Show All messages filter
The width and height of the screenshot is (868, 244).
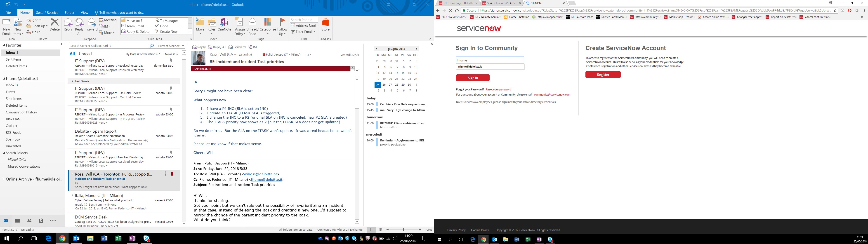click(72, 54)
